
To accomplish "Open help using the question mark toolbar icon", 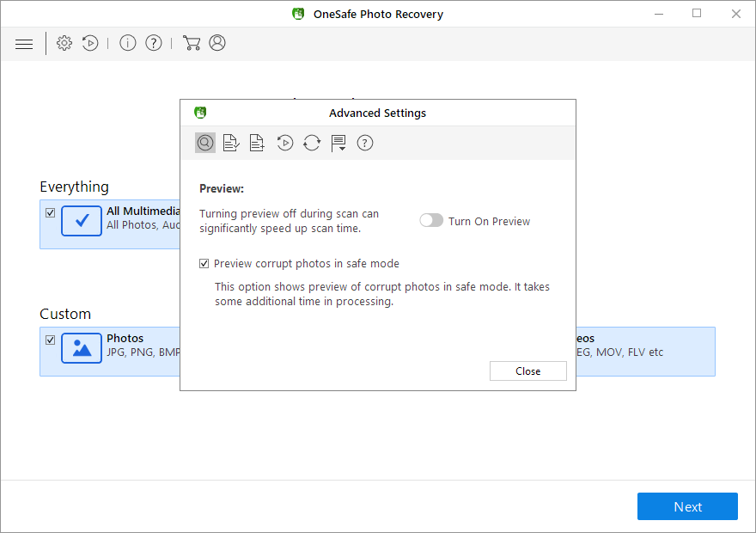I will point(153,43).
